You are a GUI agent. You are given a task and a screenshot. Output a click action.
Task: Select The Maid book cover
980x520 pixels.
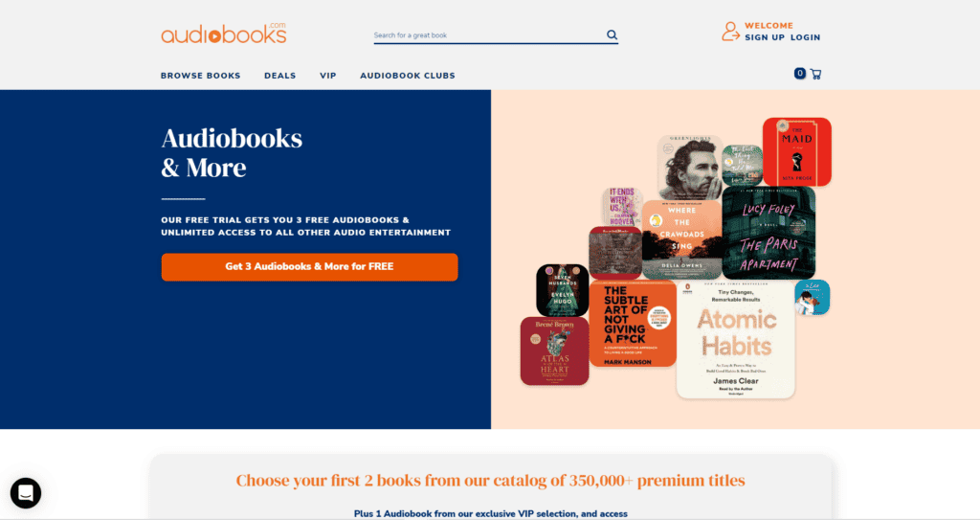click(797, 151)
